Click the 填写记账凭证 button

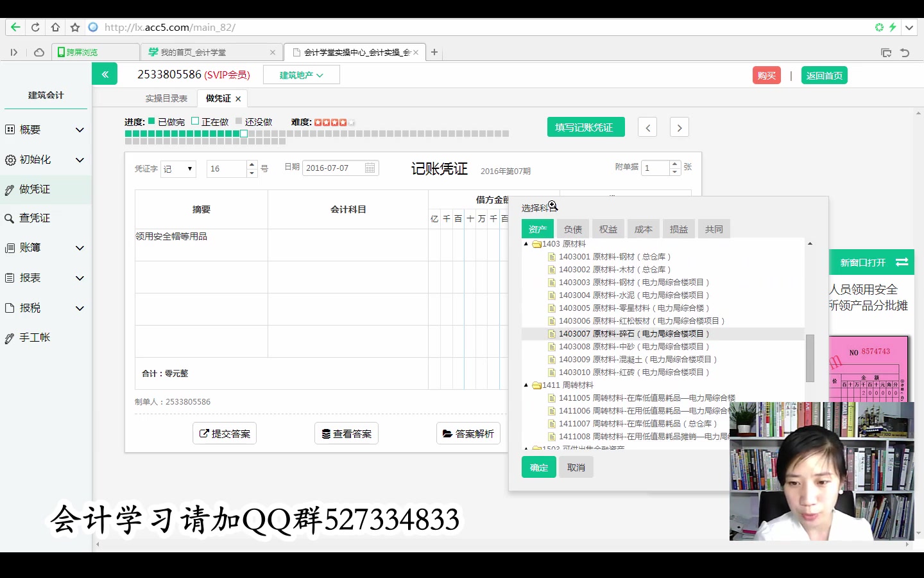click(585, 127)
